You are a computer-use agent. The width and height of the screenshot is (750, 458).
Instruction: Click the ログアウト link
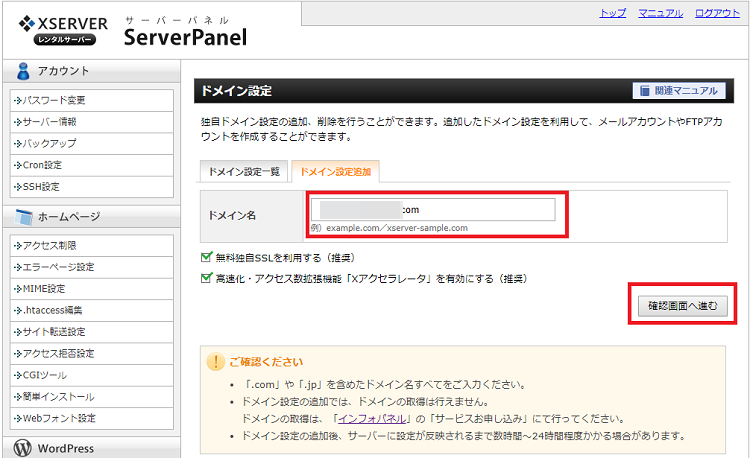717,13
